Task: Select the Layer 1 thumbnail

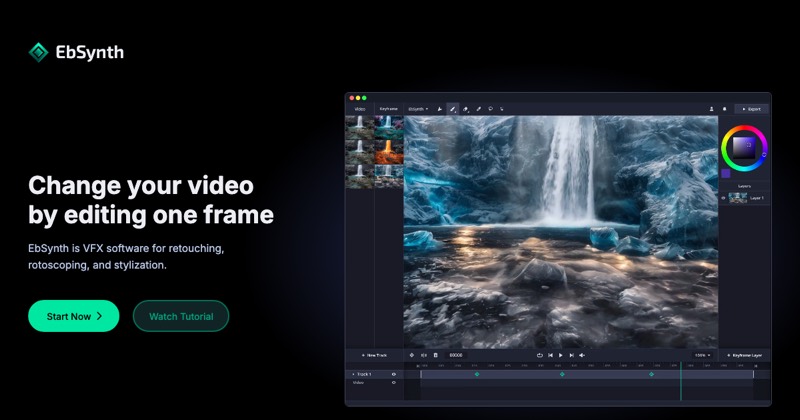Action: [738, 198]
